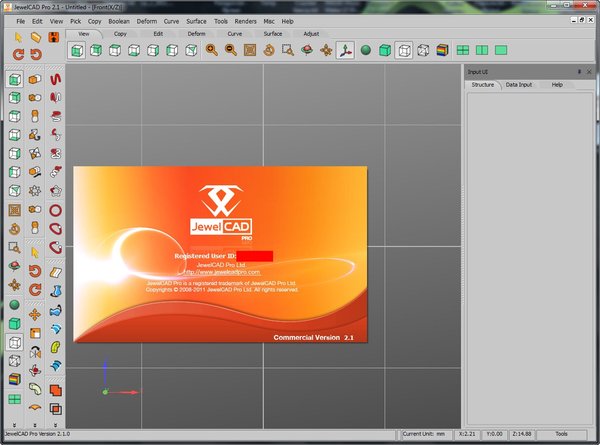Open the Boolean menu
The width and height of the screenshot is (600, 445).
coord(121,20)
